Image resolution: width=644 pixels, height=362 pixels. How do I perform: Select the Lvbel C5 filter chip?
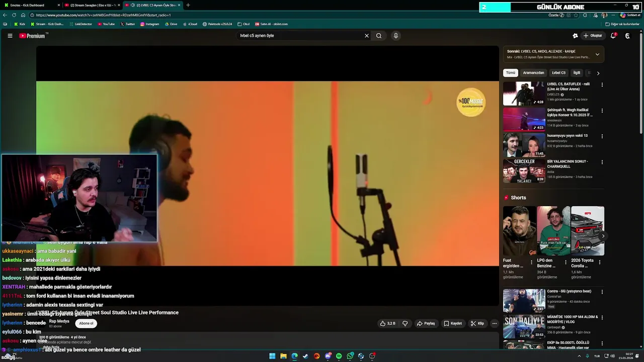[558, 73]
